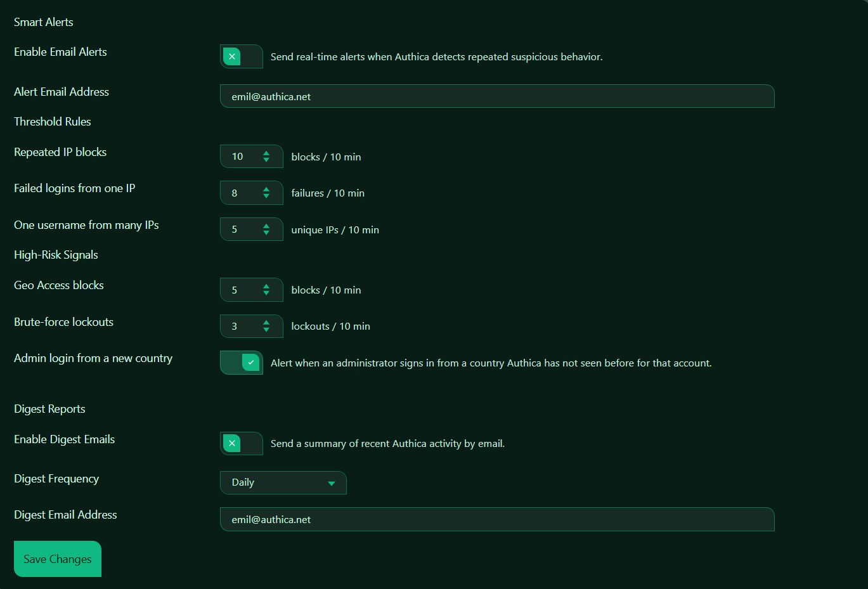Click the Digest Email Address input
The image size is (868, 589).
[496, 519]
